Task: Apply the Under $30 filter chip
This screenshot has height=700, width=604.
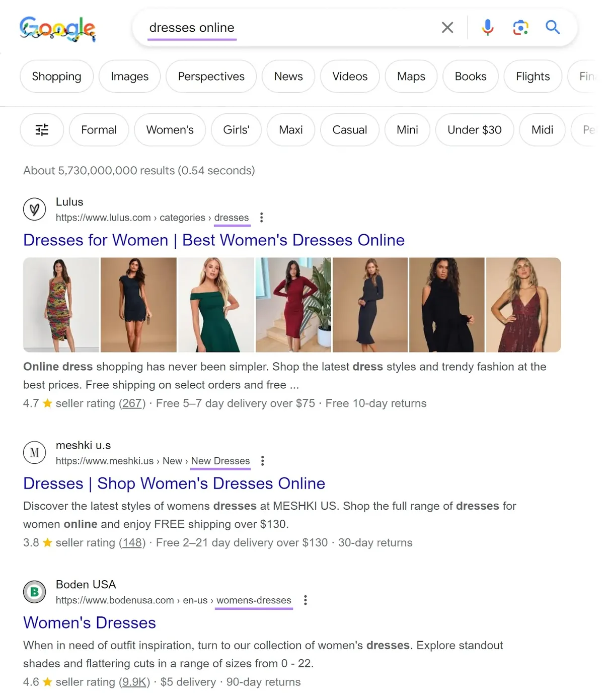Action: pos(475,130)
